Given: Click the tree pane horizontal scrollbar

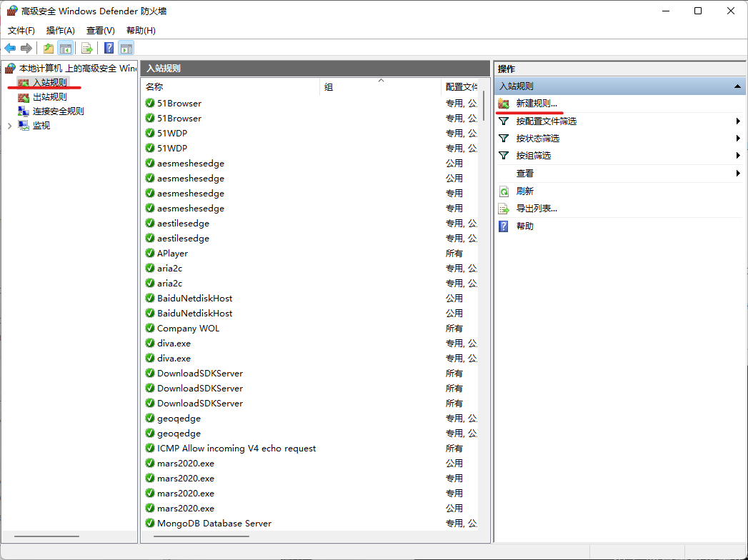Looking at the screenshot, I should pyautogui.click(x=46, y=536).
